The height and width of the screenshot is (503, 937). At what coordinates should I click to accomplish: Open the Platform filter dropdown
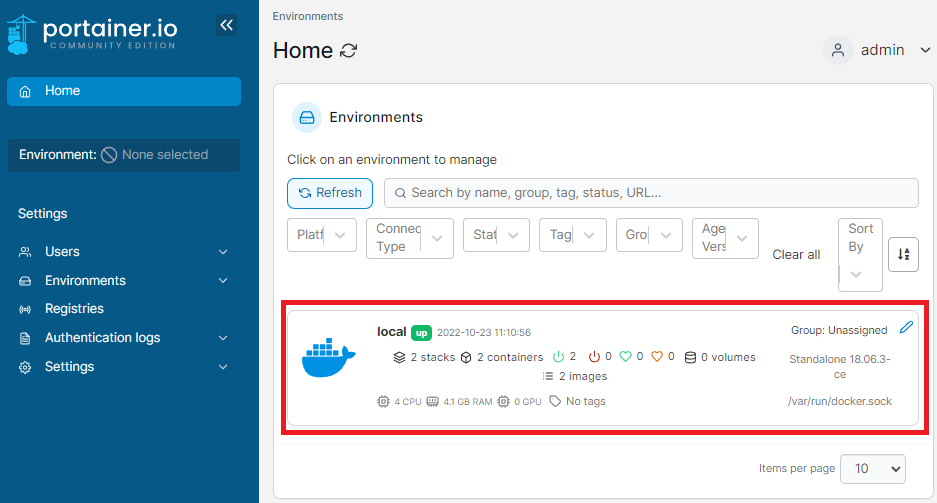[x=321, y=235]
